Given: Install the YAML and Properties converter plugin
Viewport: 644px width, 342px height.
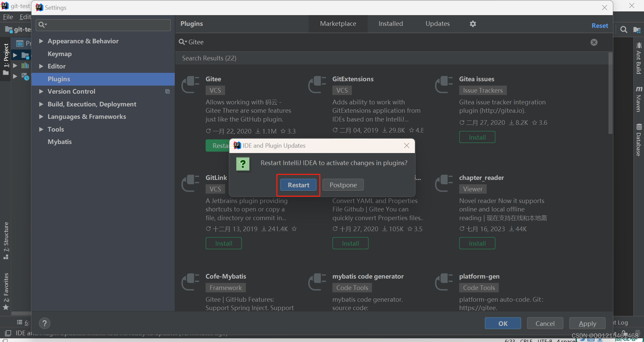Looking at the screenshot, I should (350, 243).
